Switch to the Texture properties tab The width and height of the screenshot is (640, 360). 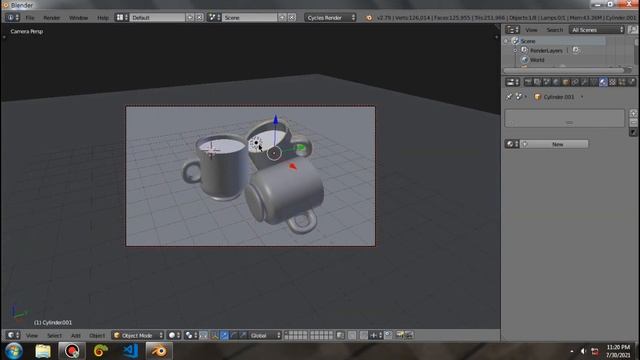612,82
